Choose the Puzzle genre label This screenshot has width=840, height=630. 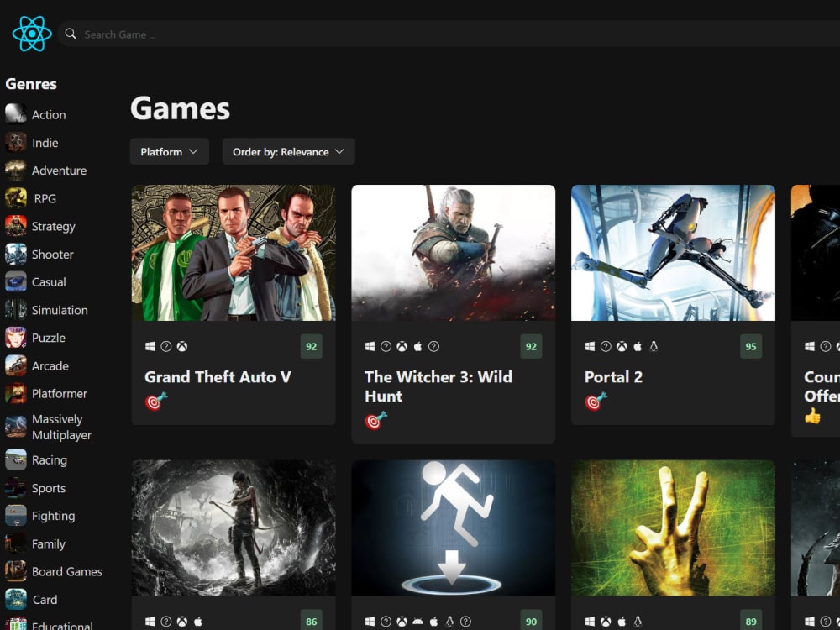coord(48,338)
